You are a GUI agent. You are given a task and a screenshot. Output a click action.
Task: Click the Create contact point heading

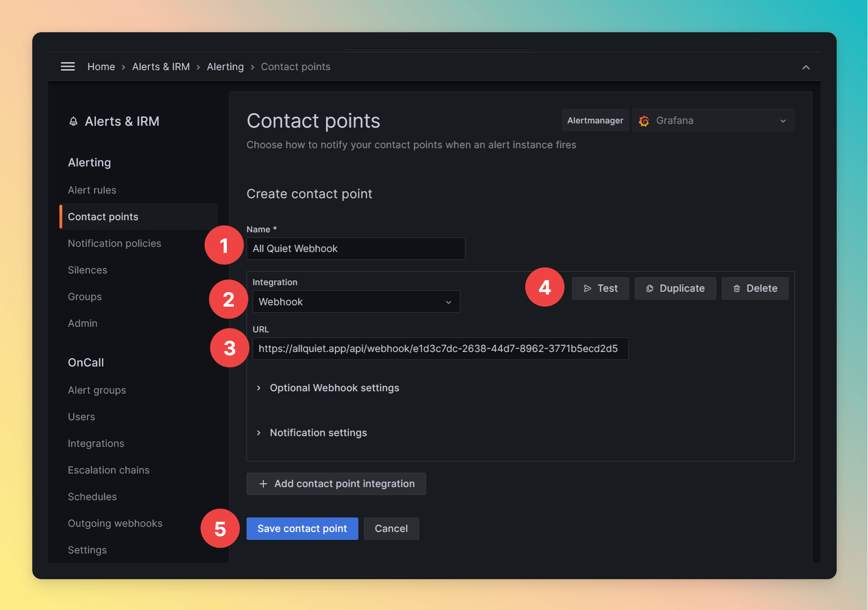(309, 194)
